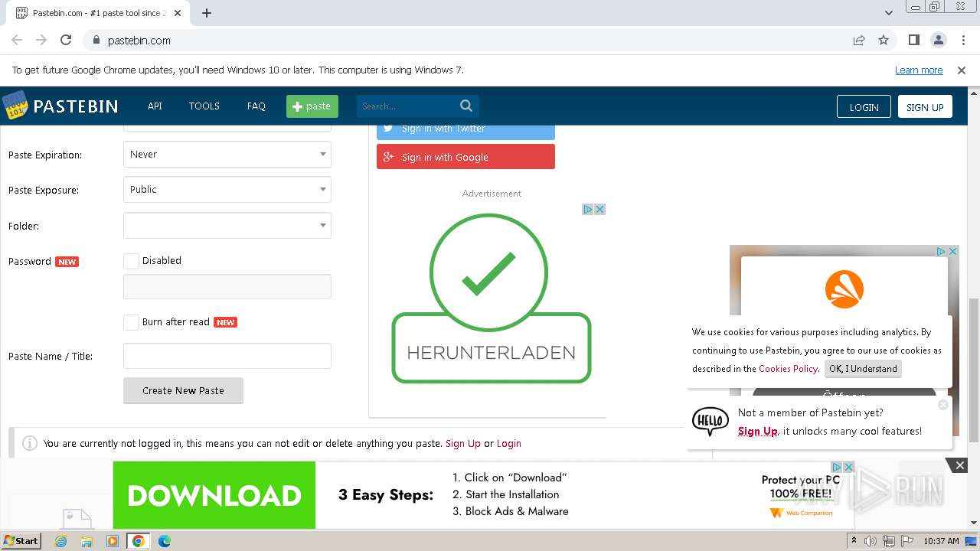Open the Paste Exposure dropdown showing Public
Viewport: 980px width, 551px height.
tap(227, 189)
